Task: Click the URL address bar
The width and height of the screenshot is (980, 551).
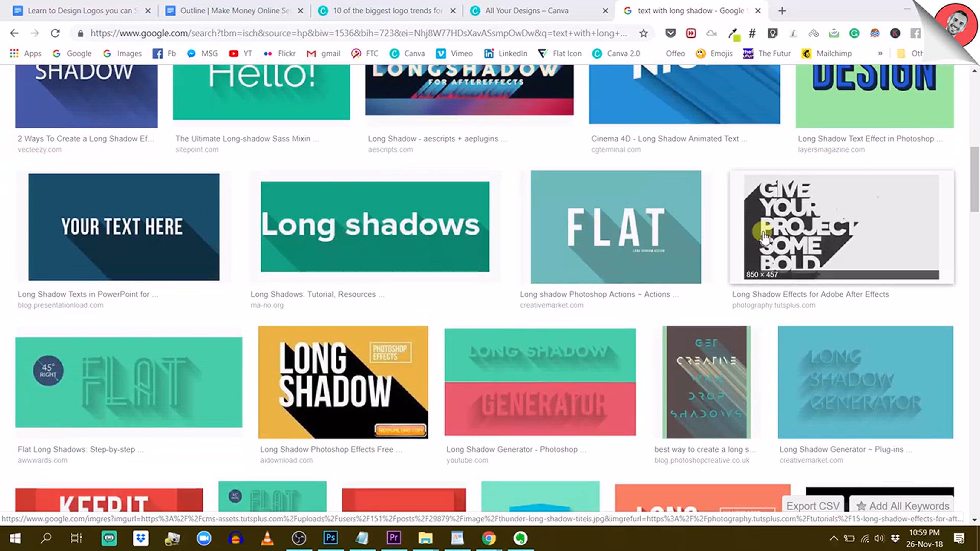Action: click(x=357, y=33)
